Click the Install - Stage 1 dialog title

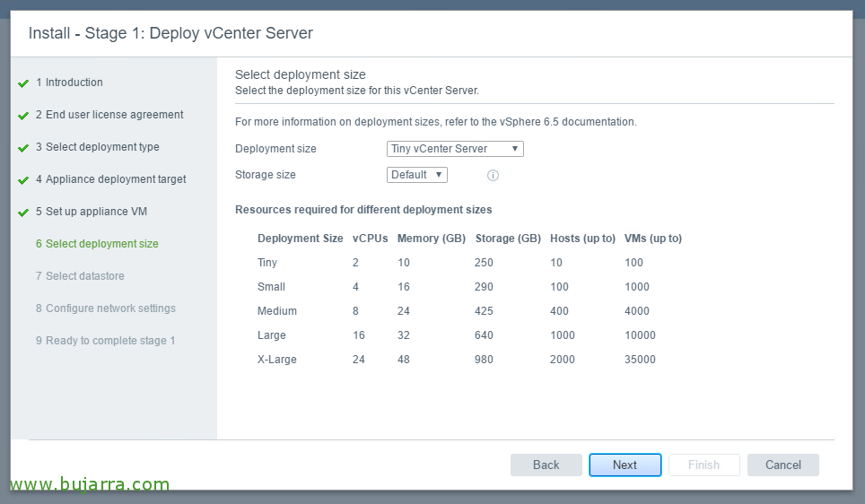[x=170, y=33]
